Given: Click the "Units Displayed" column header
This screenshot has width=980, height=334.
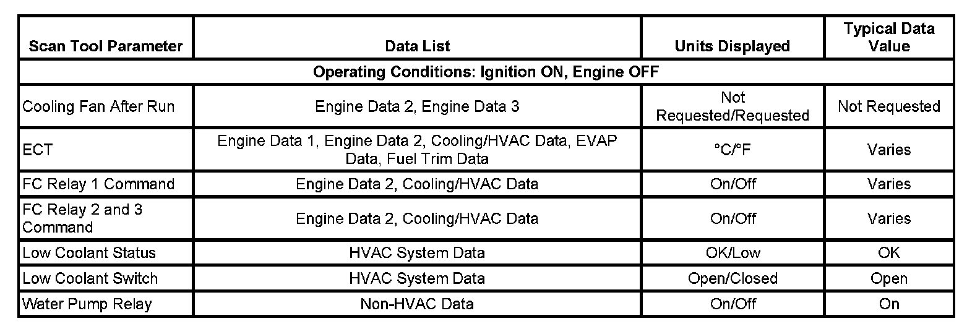Looking at the screenshot, I should 732,46.
